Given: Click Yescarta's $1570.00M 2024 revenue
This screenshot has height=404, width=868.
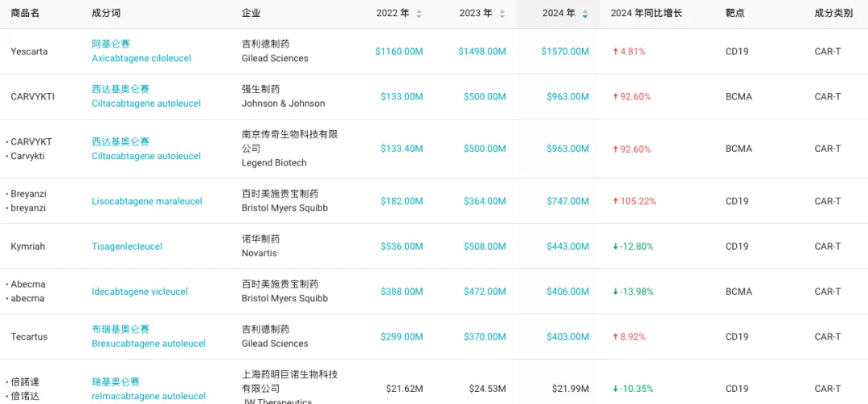Looking at the screenshot, I should pos(565,51).
